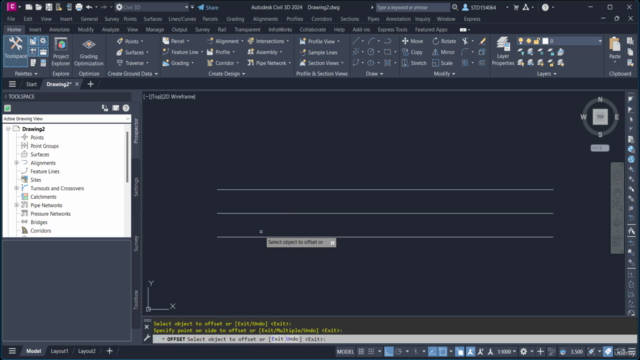
Task: Select the Arc draw tool
Action: pos(371,41)
